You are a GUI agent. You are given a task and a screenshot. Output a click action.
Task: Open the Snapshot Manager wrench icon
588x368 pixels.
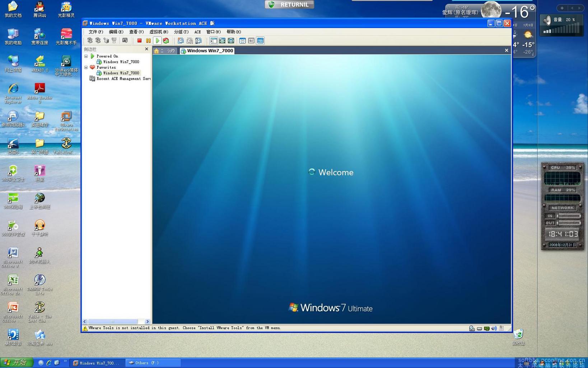(x=198, y=41)
